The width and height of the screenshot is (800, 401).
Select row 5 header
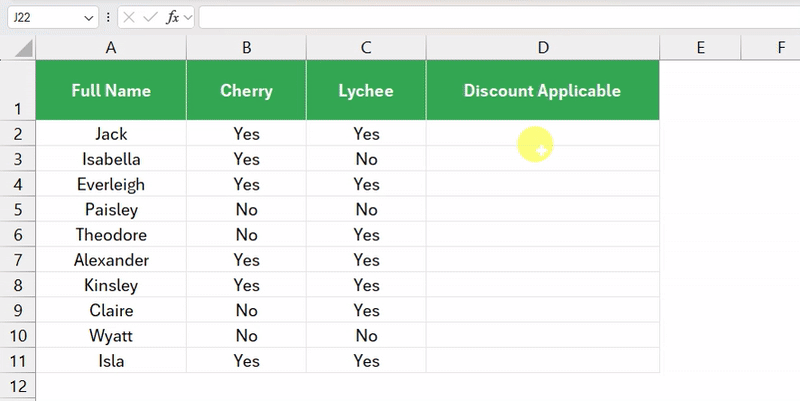[18, 209]
